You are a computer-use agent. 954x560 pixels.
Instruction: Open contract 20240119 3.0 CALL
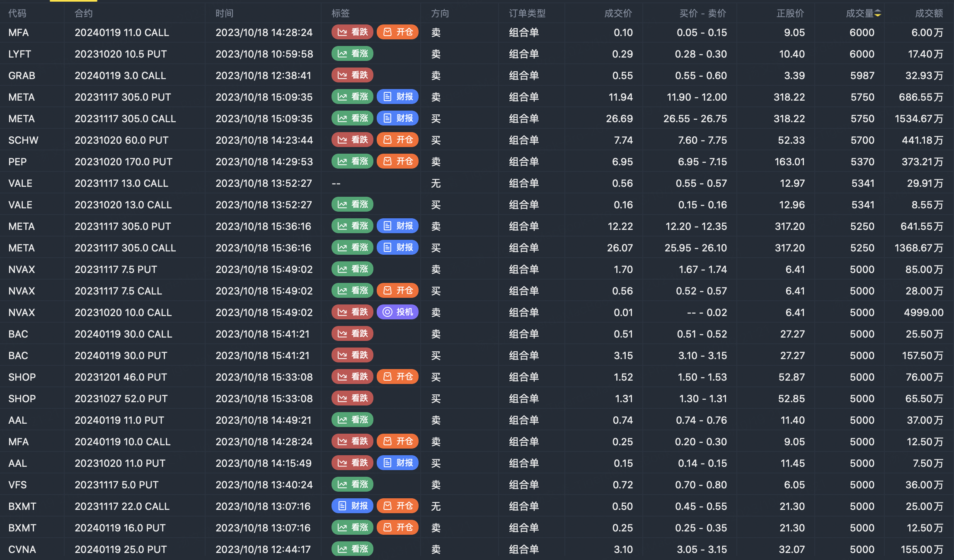pos(121,76)
